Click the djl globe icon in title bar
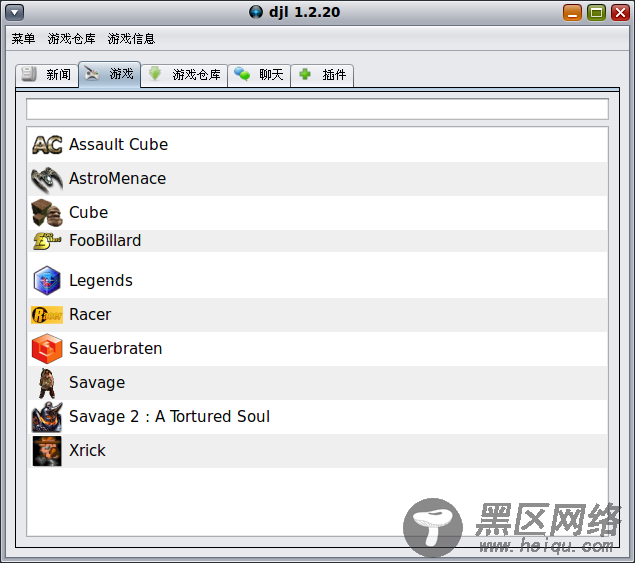The image size is (635, 563). [256, 12]
